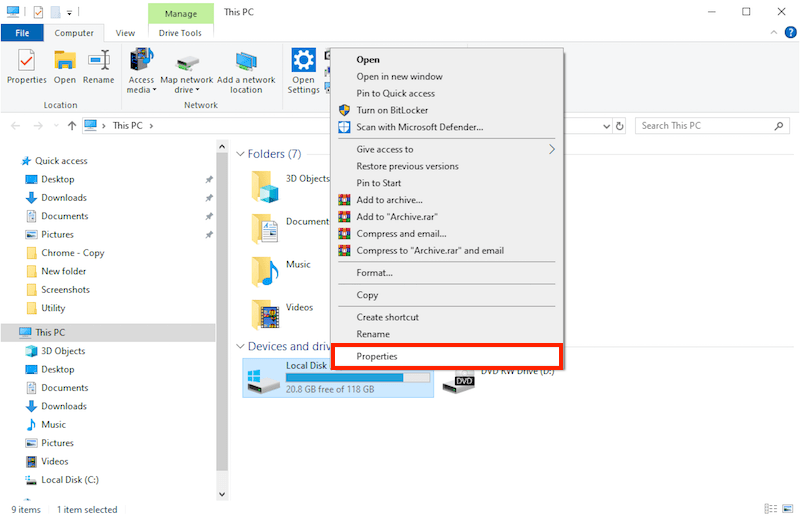
Task: Select Turn on BitLocker menu entry
Action: point(395,110)
